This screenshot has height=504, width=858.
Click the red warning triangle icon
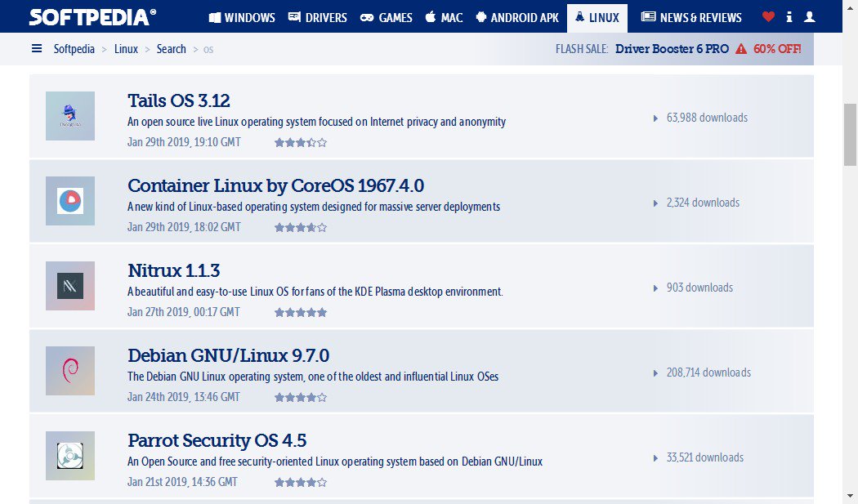tap(741, 49)
